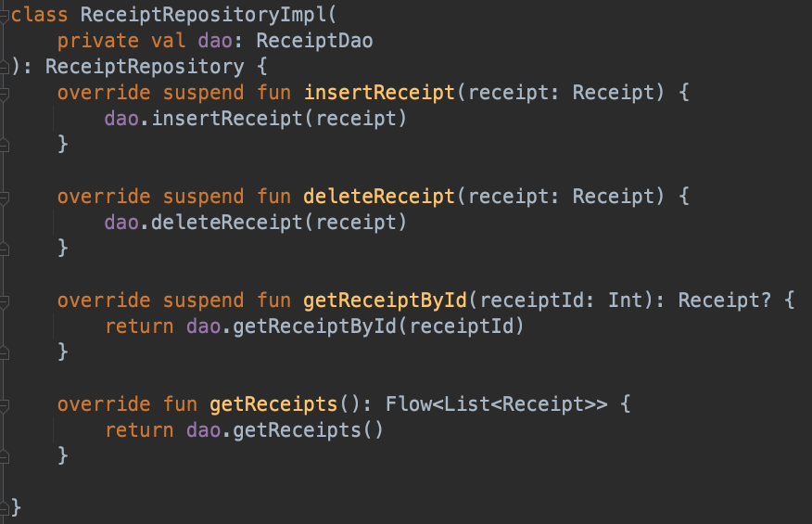Click 'suspend' on the getReceiptById line
This screenshot has width=812, height=524.
coord(203,300)
